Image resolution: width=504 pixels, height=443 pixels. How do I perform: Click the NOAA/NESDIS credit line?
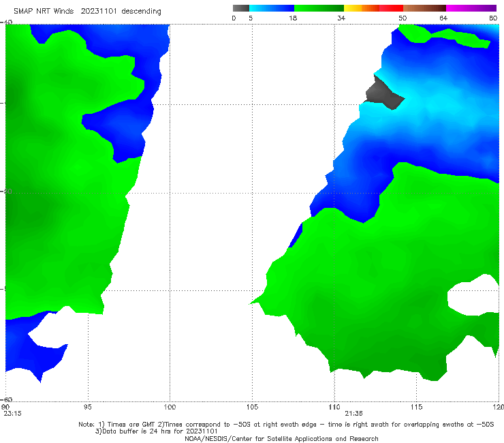281,438
